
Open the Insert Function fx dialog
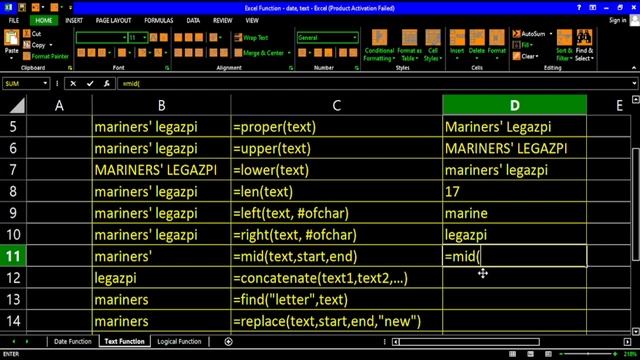click(x=107, y=84)
